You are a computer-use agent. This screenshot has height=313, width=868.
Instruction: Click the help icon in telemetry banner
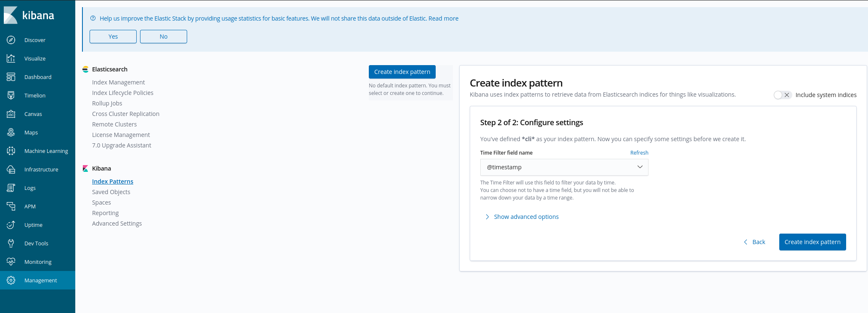(x=93, y=18)
